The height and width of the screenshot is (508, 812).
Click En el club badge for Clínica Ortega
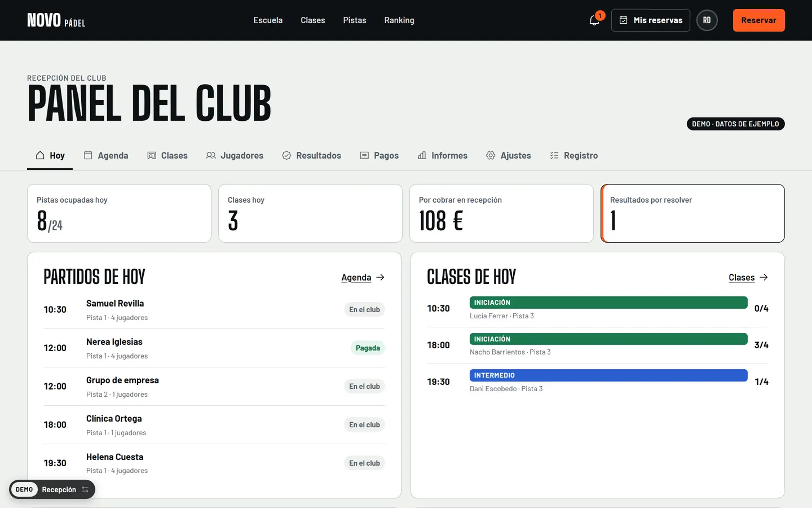point(364,424)
